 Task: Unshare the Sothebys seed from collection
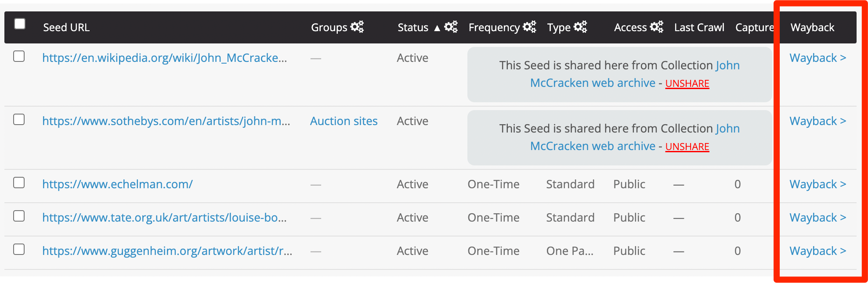point(687,147)
